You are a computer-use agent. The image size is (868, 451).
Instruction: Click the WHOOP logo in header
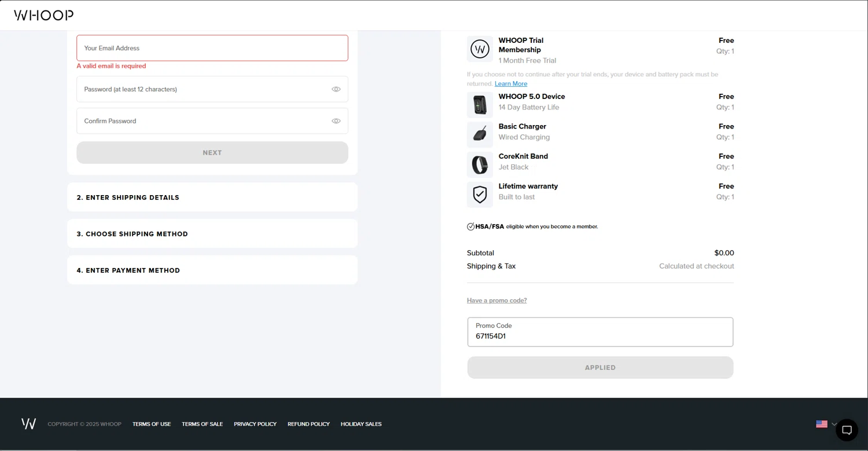[x=44, y=15]
